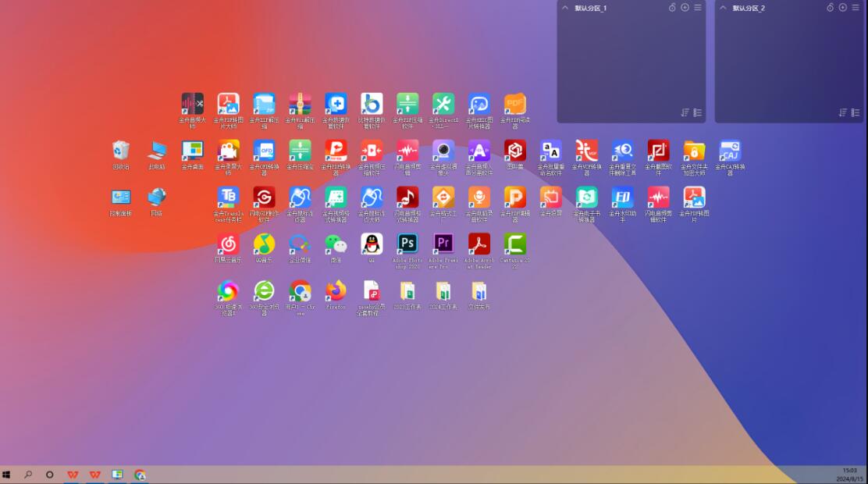Open the 默认分区_2 hamburger menu

856,8
